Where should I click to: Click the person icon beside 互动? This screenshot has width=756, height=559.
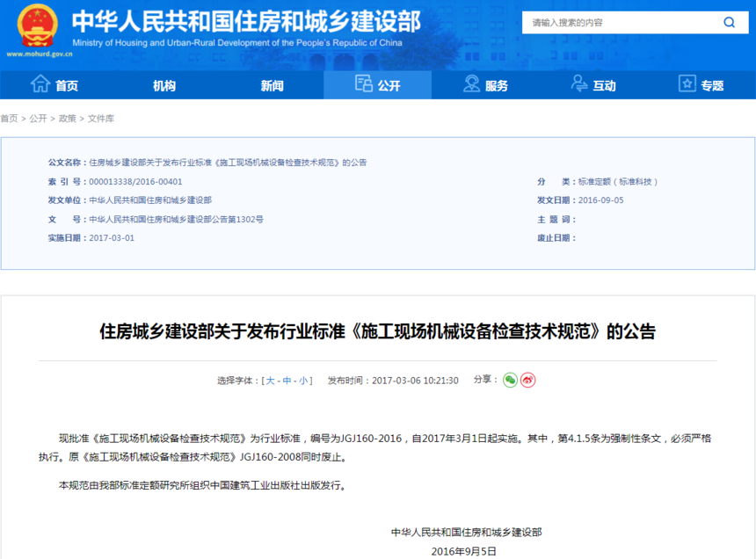(x=579, y=83)
